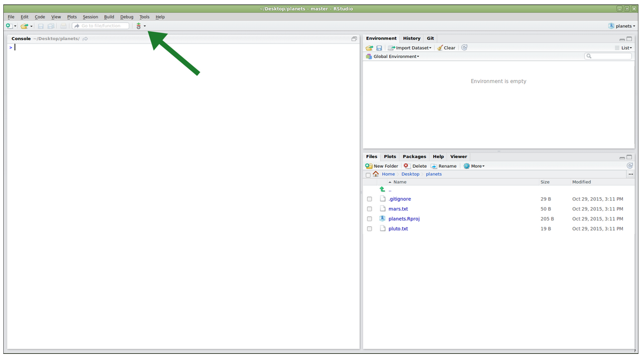Open the Session menu

(x=90, y=17)
